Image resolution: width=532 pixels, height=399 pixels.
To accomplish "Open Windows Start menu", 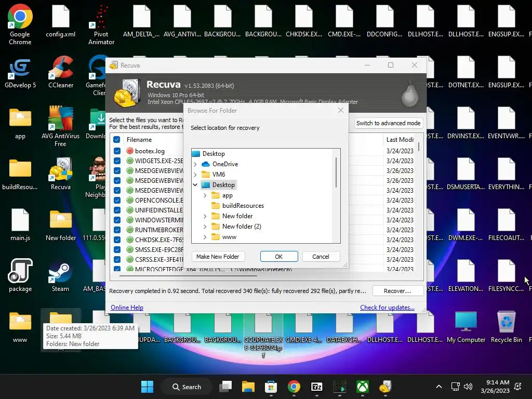I will point(147,387).
